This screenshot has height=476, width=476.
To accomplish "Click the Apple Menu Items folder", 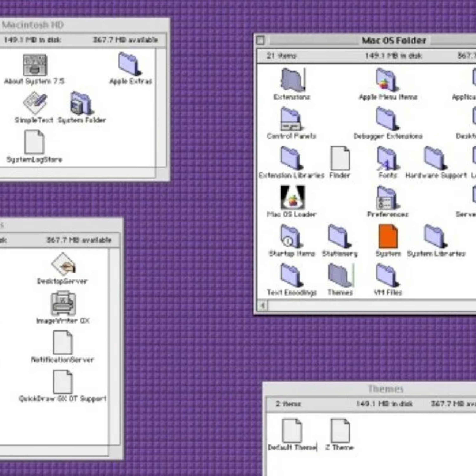I will pyautogui.click(x=387, y=80).
